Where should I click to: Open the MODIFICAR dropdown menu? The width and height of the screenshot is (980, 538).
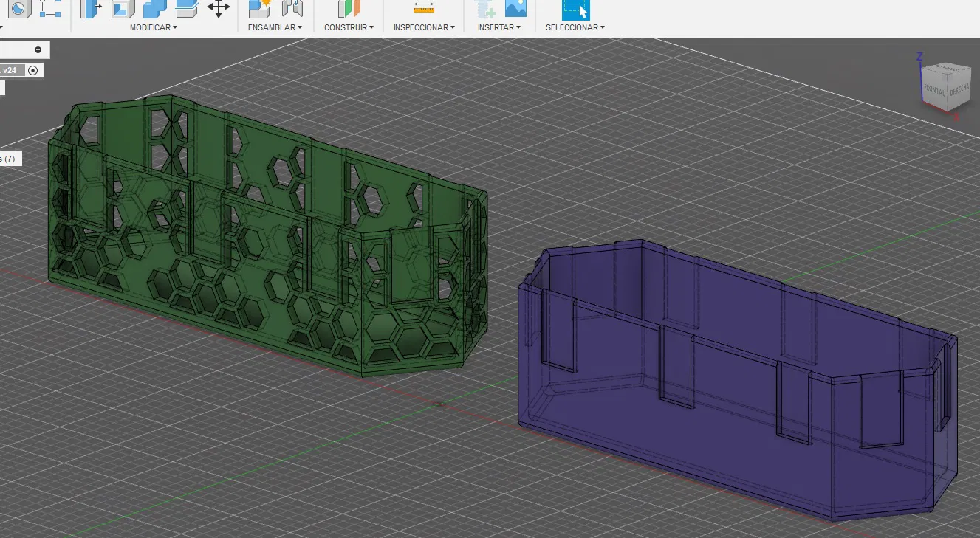[x=153, y=27]
